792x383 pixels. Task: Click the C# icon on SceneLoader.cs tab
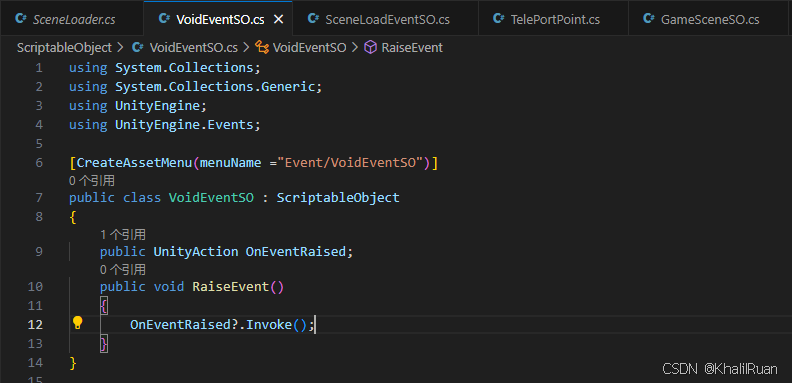click(21, 19)
